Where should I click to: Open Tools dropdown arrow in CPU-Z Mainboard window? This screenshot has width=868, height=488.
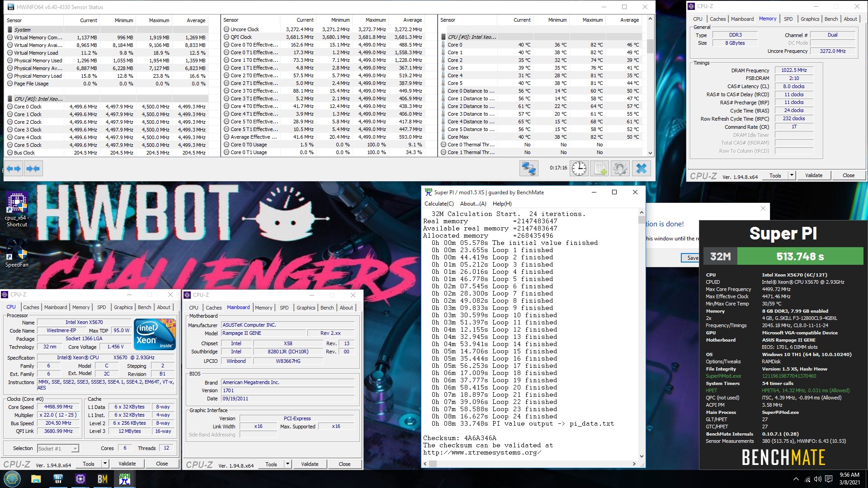pos(288,464)
